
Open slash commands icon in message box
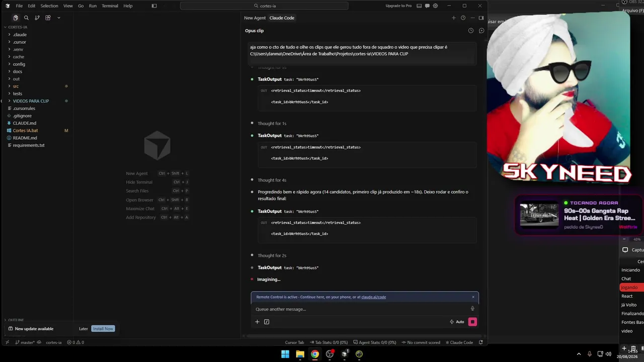coord(267,322)
